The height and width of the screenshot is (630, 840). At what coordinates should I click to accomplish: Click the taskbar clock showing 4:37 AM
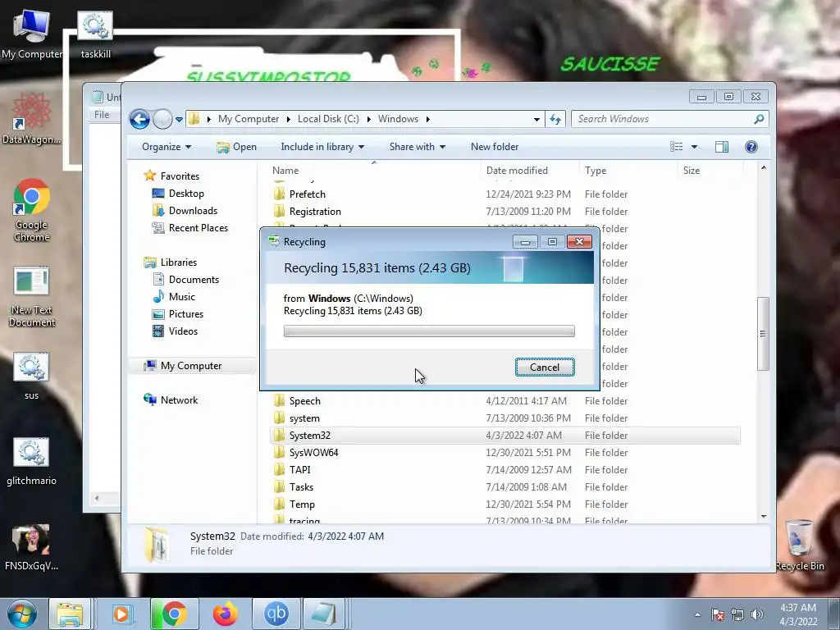[x=798, y=614]
